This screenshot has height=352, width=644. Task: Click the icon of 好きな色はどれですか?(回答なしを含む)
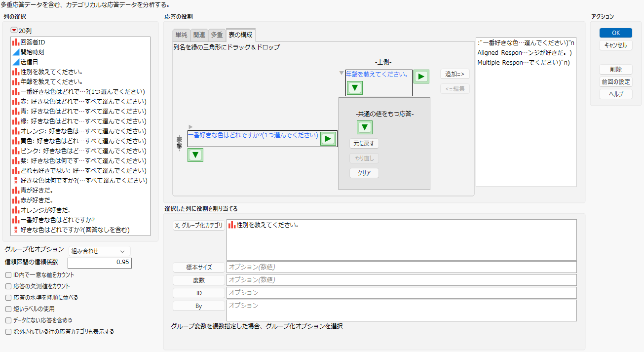(16, 230)
